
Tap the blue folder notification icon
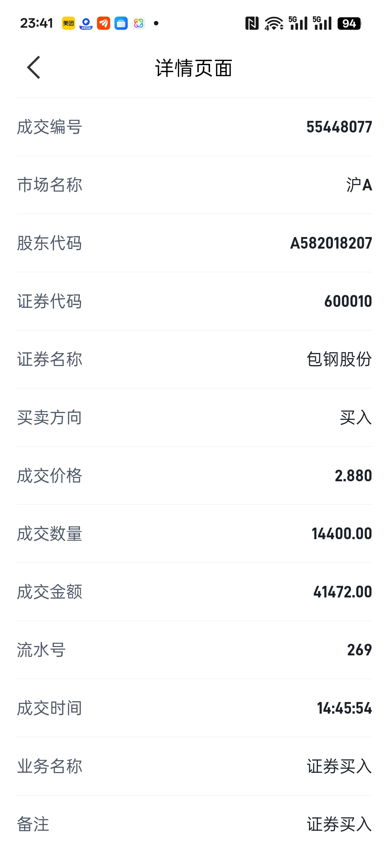click(121, 23)
